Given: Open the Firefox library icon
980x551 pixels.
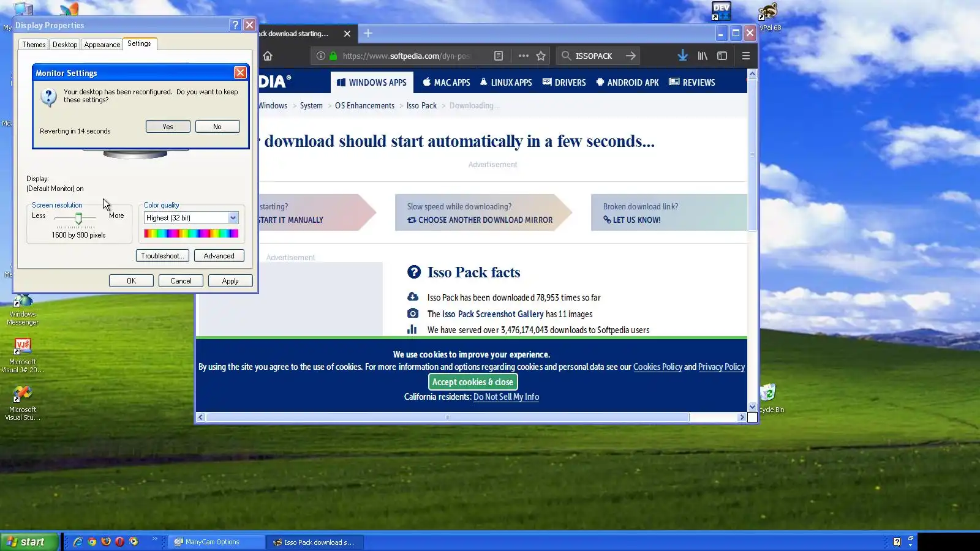Looking at the screenshot, I should point(703,56).
